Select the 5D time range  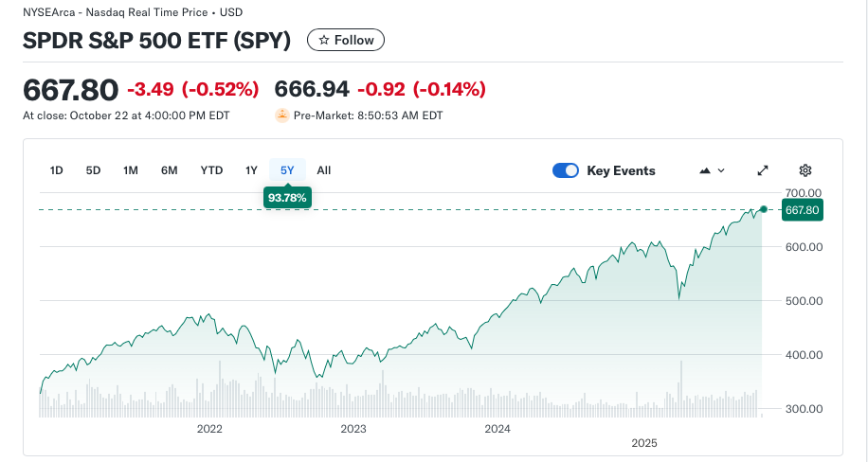click(93, 170)
